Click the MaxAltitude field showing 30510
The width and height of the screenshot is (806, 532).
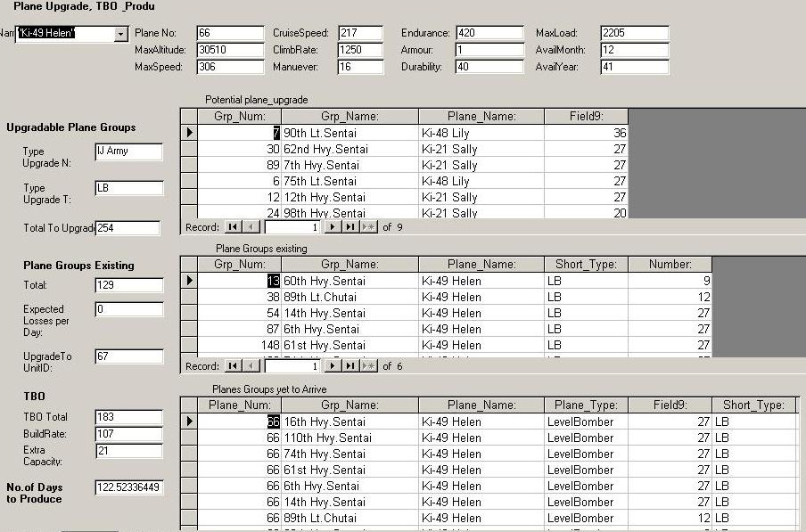pyautogui.click(x=230, y=50)
